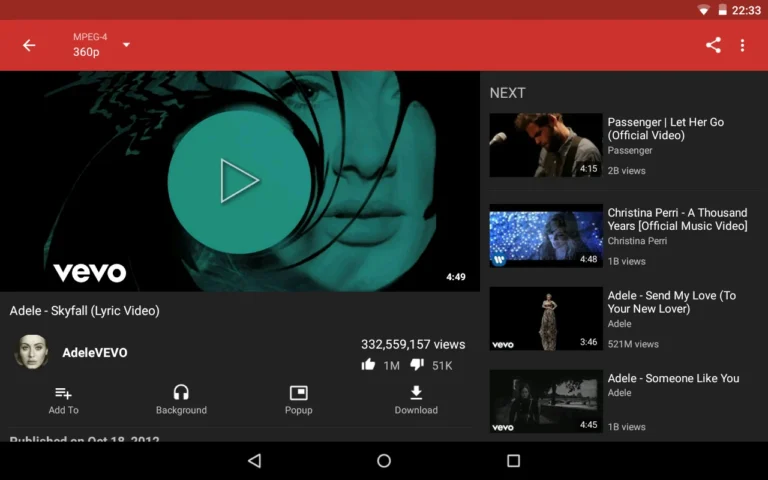Screen dimensions: 768x480
Task: Open Passenger Let Her Go thumbnail
Action: [x=546, y=145]
